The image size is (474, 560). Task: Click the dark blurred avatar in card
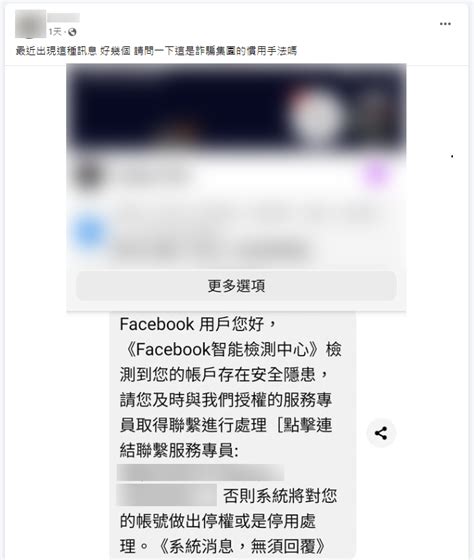pos(89,175)
